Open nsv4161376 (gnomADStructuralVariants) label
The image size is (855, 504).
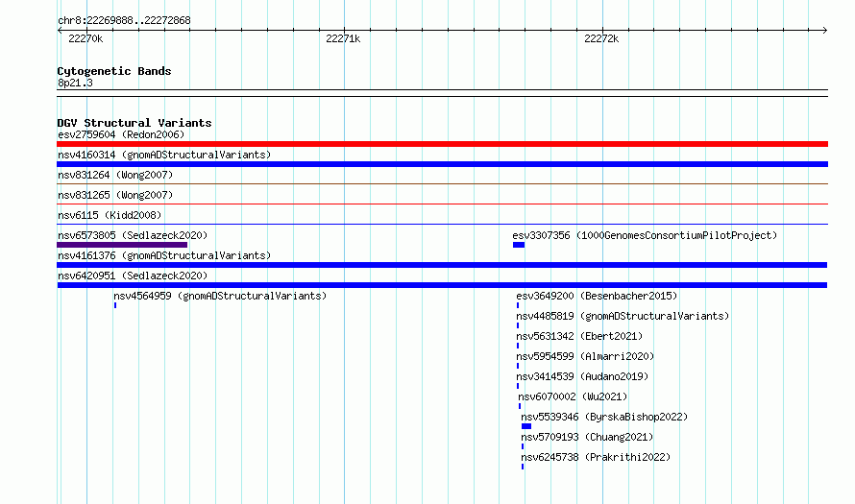coord(164,255)
